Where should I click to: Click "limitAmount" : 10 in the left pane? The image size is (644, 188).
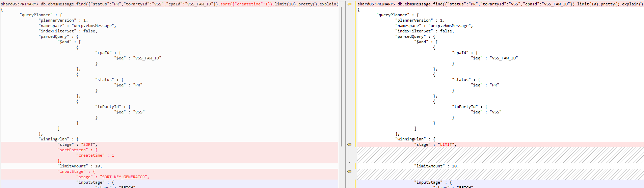pos(80,166)
